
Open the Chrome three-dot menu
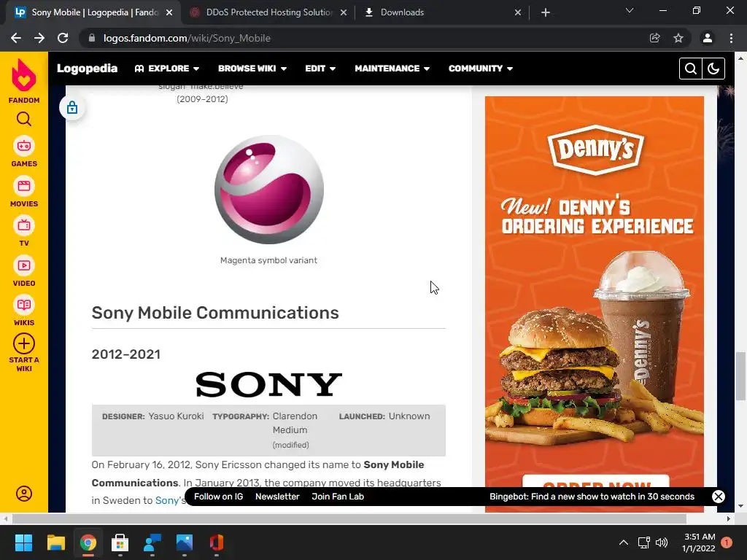731,38
